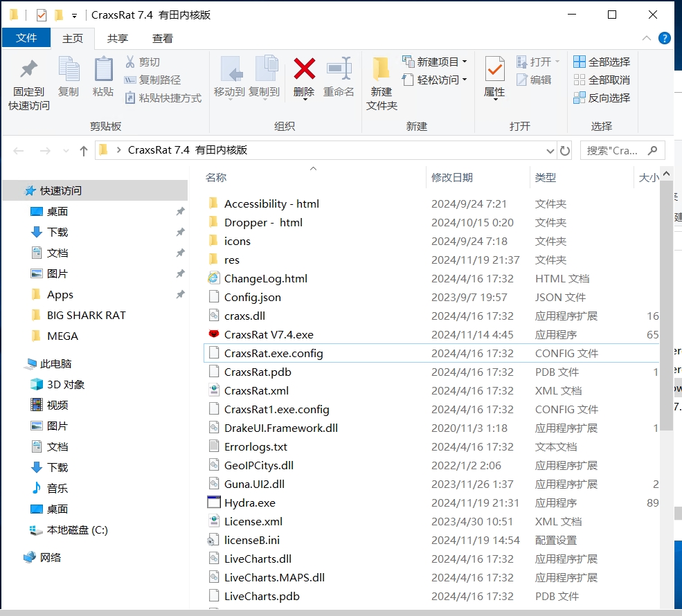Switch to the 共享 tab

[118, 39]
